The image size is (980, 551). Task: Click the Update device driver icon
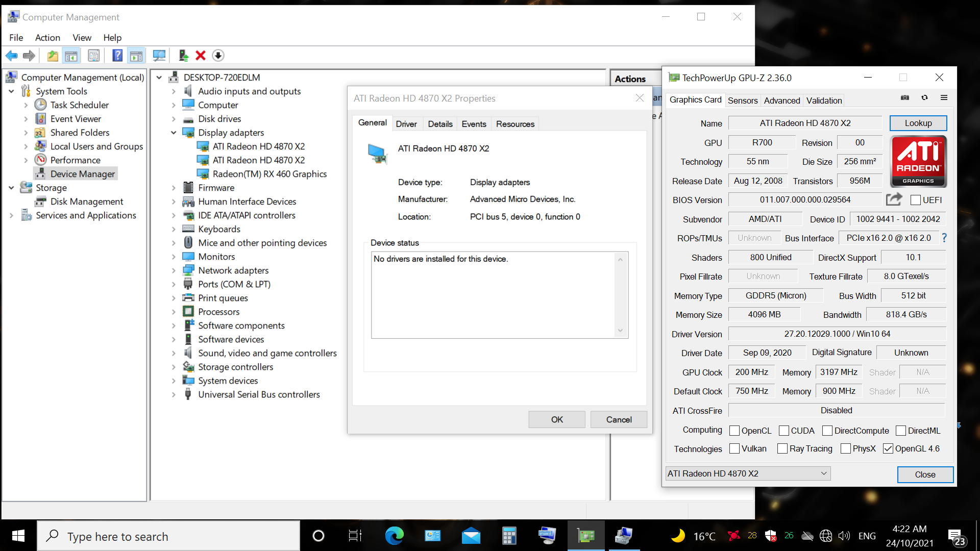183,56
